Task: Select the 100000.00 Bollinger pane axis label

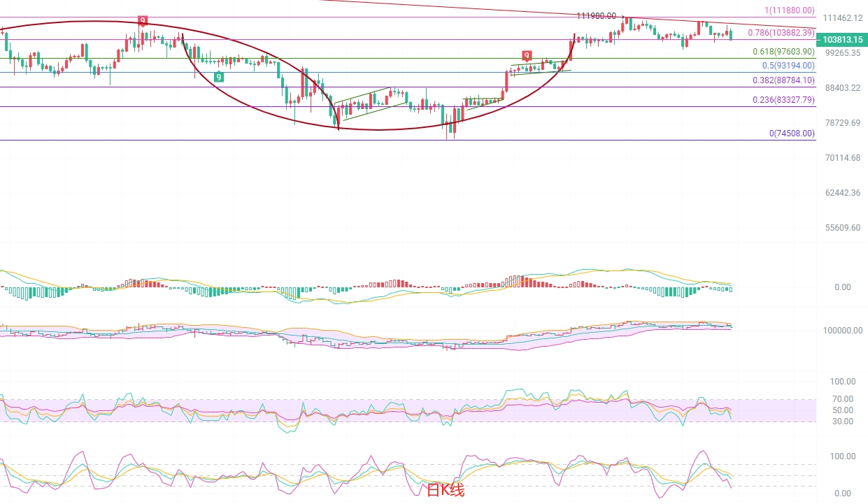Action: point(843,331)
